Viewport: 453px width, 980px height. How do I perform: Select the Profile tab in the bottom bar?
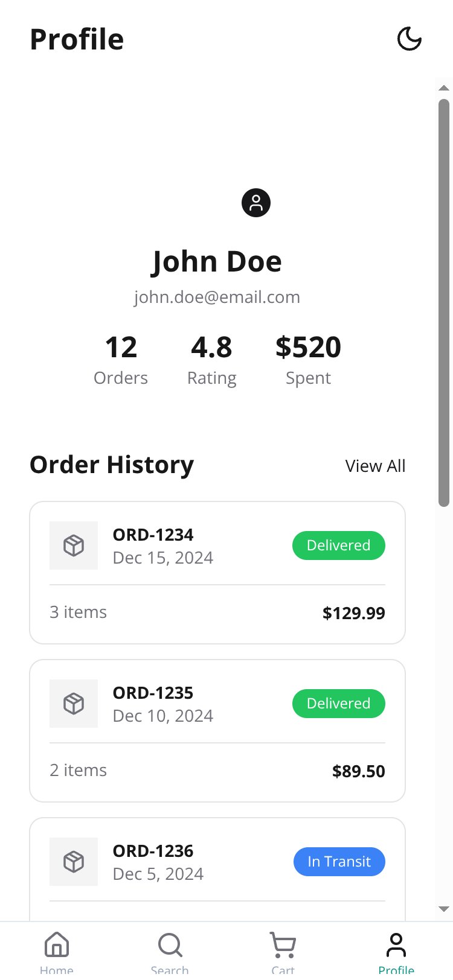click(x=396, y=952)
